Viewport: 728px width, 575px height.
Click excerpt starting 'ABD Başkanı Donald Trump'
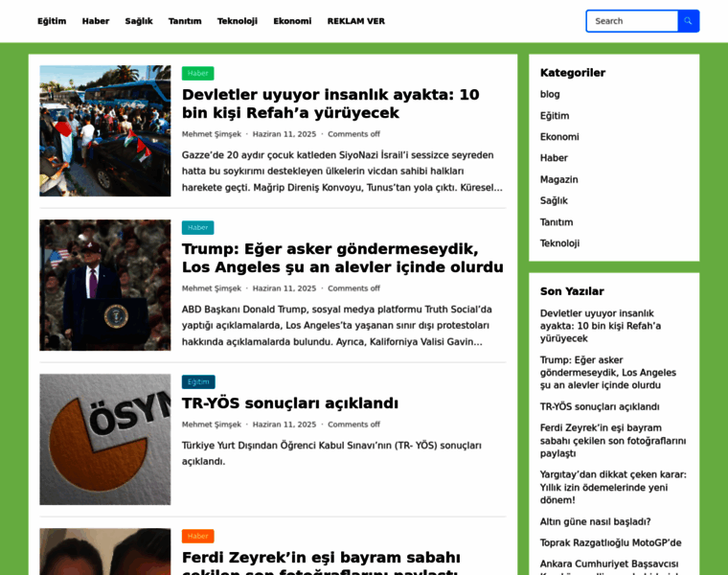click(336, 326)
